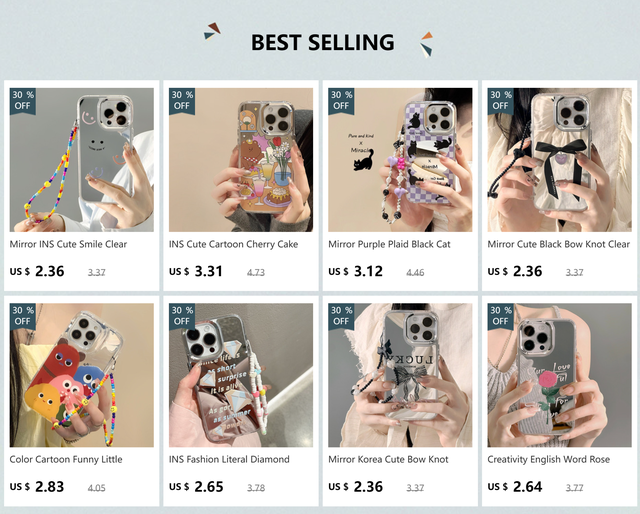The width and height of the screenshot is (640, 514).
Task: Open the Literal Diamond mirror case image
Action: click(241, 375)
